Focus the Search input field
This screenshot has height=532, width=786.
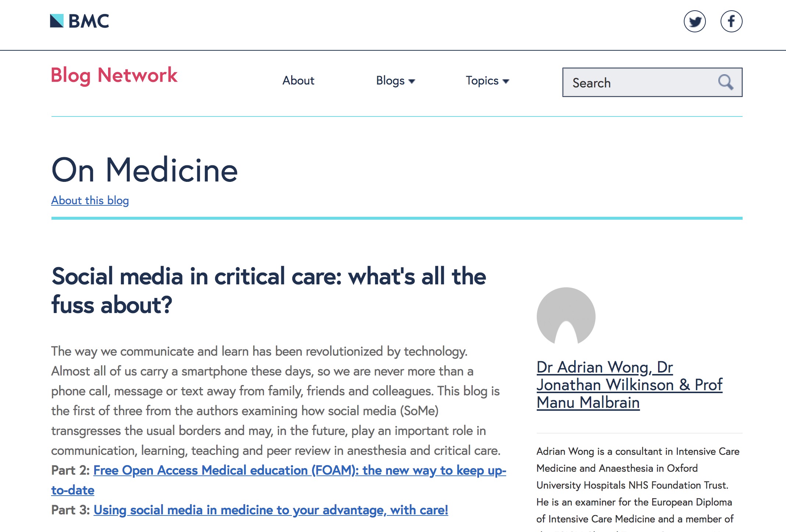(652, 82)
